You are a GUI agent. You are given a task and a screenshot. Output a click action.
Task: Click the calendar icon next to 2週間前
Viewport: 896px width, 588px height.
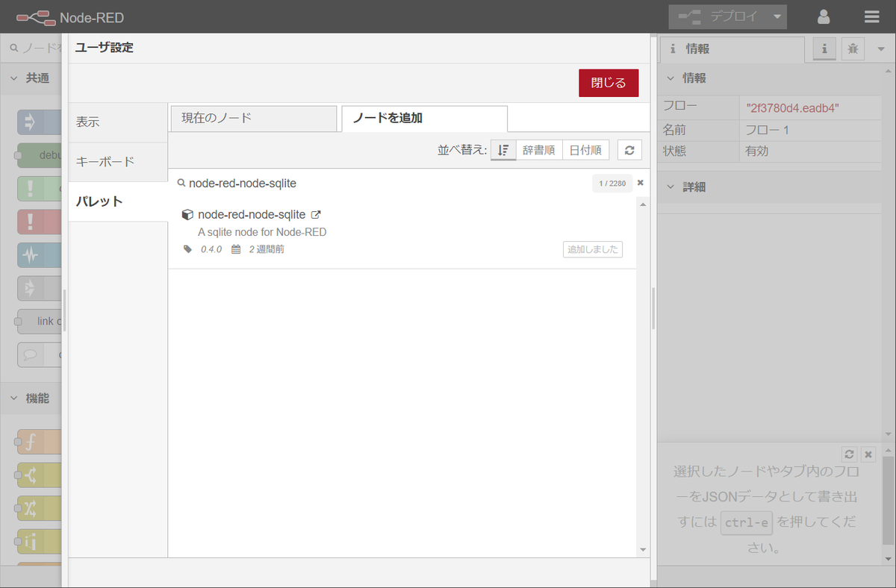236,249
